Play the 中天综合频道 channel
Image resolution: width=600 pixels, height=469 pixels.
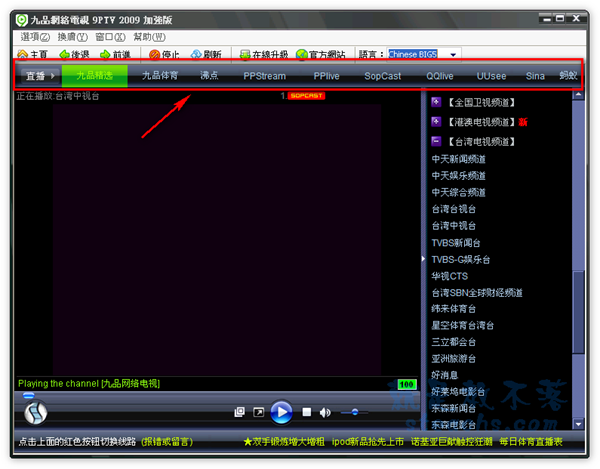[x=458, y=192]
